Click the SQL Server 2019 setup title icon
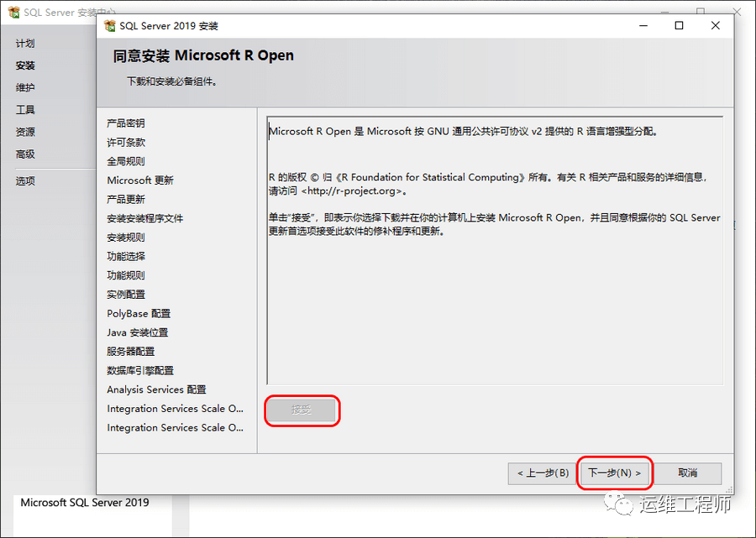The image size is (756, 538). [x=109, y=25]
